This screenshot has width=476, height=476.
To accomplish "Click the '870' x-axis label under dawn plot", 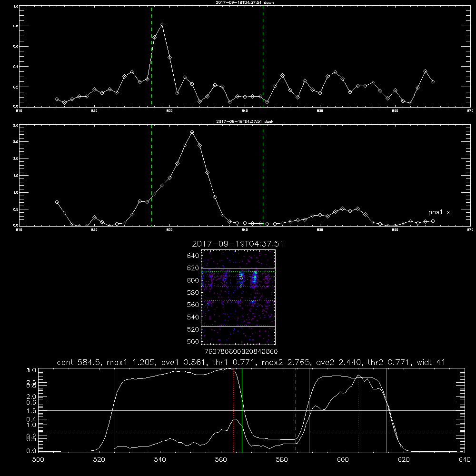I will [x=470, y=111].
